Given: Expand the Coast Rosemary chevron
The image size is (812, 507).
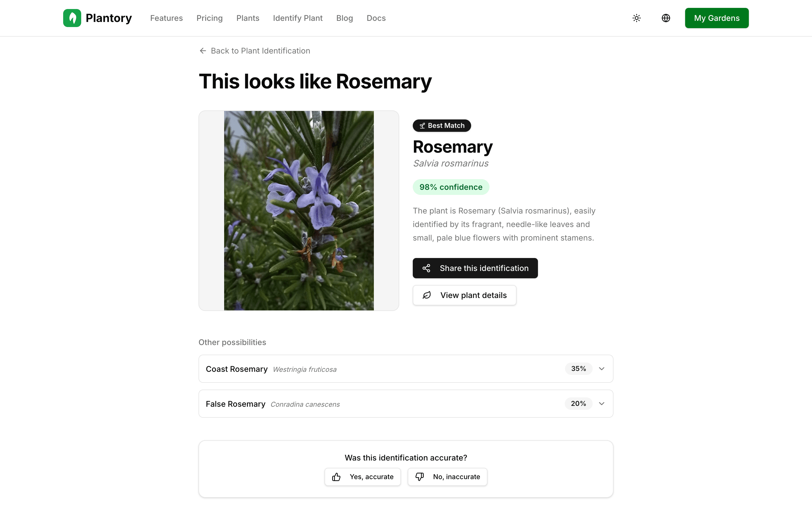Looking at the screenshot, I should 602,369.
